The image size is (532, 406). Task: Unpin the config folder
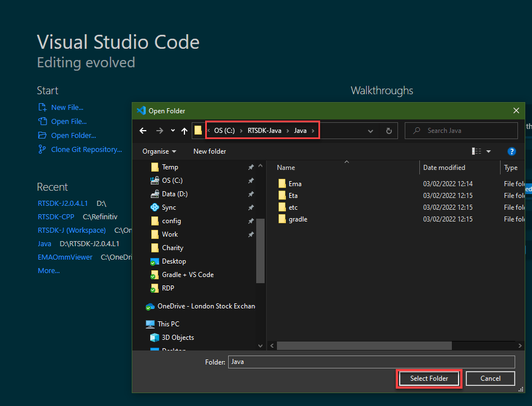(x=251, y=220)
